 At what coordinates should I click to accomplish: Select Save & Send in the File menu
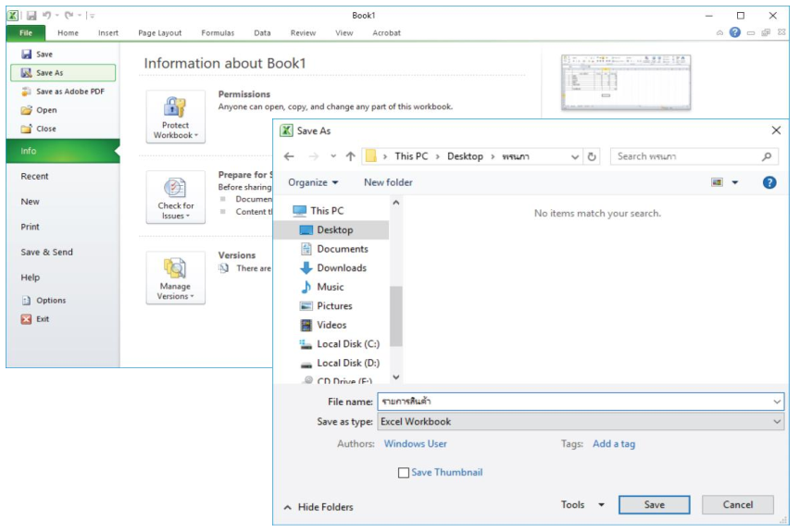pyautogui.click(x=46, y=252)
